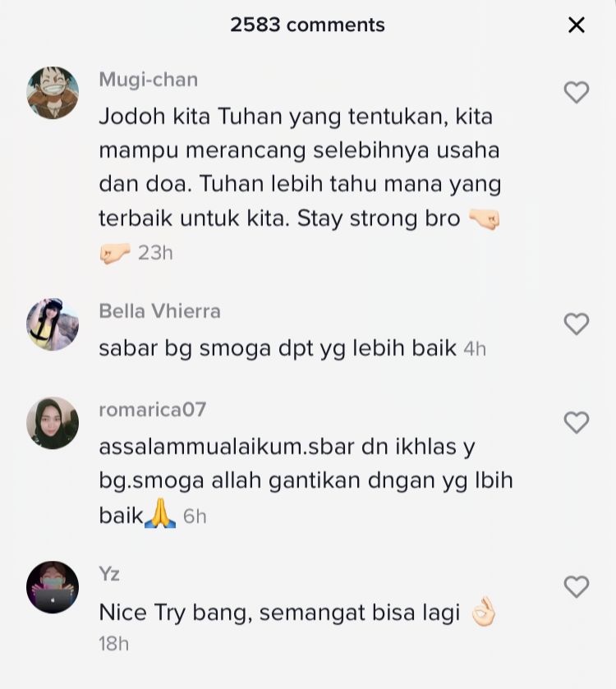Reply to the 'sabar bg smoga dpt' comment
This screenshot has width=616, height=689.
pyautogui.click(x=278, y=348)
